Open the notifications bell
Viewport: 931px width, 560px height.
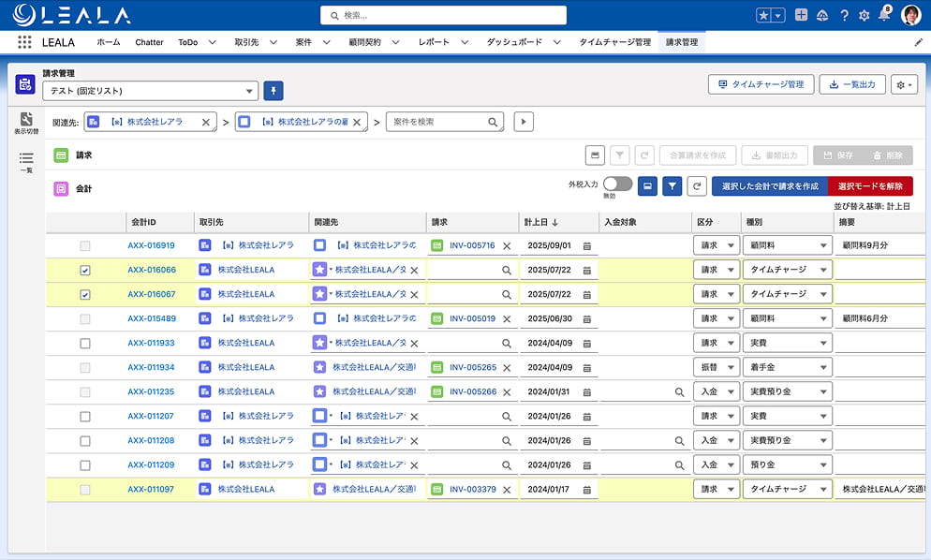coord(884,15)
